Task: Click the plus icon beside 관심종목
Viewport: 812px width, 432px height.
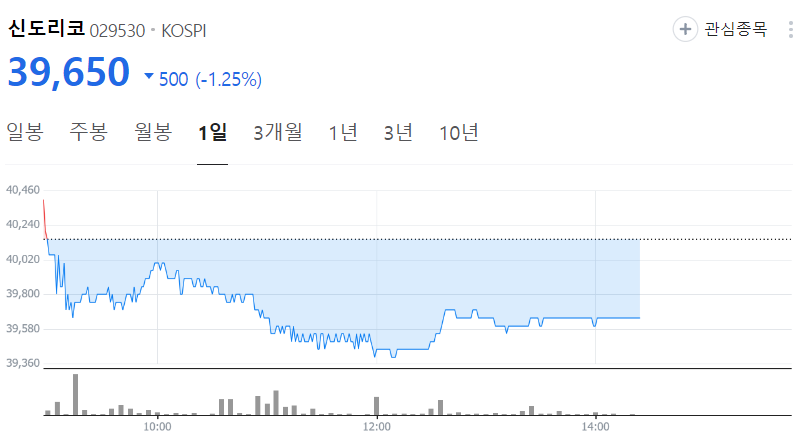Action: (685, 29)
